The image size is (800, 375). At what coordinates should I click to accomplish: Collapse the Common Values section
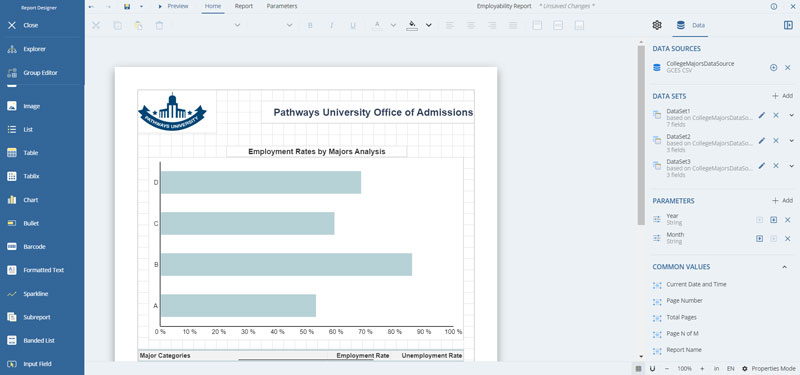coord(785,267)
